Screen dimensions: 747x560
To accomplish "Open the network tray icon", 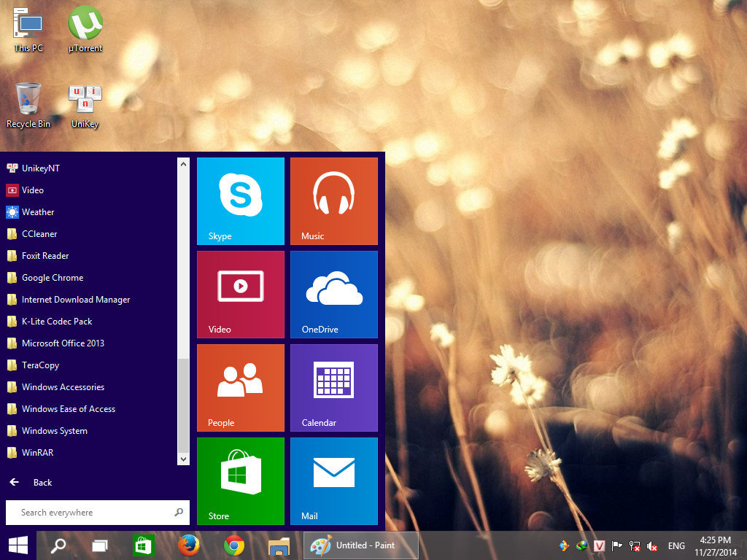I will point(634,545).
